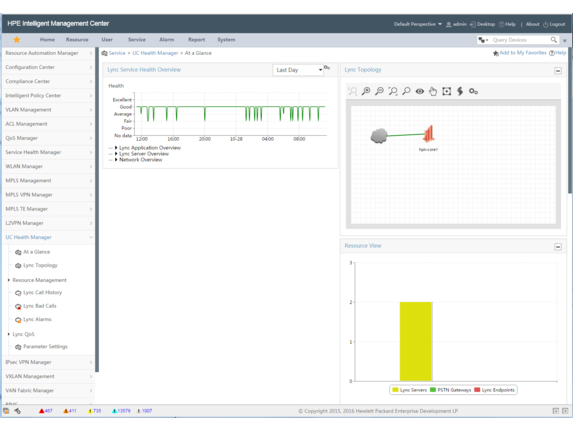Click the Query Devices search field
Screen dimensions: 573x430
coord(520,40)
